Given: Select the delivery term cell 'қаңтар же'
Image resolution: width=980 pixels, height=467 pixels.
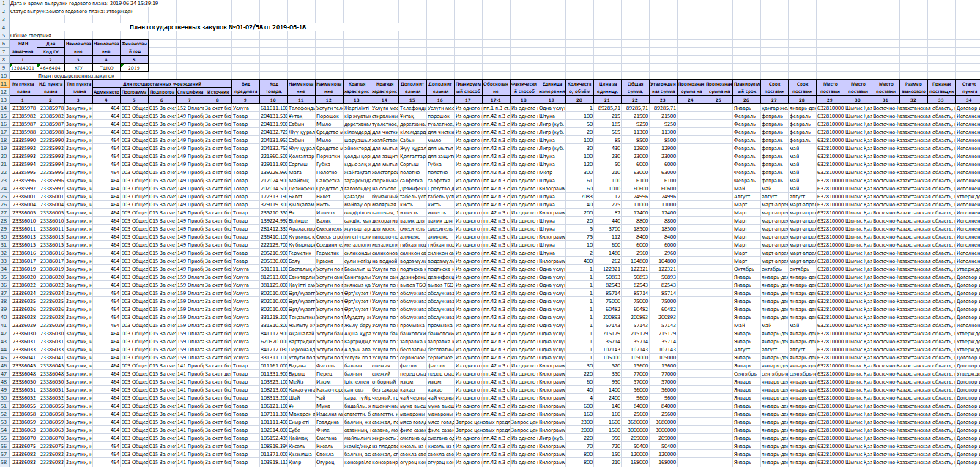Looking at the screenshot, I should [x=774, y=108].
